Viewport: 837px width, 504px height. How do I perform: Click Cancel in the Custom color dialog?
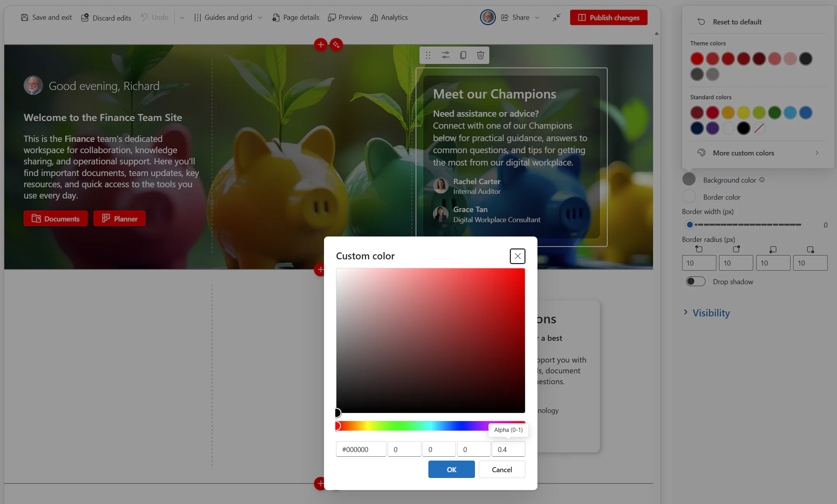pyautogui.click(x=502, y=469)
